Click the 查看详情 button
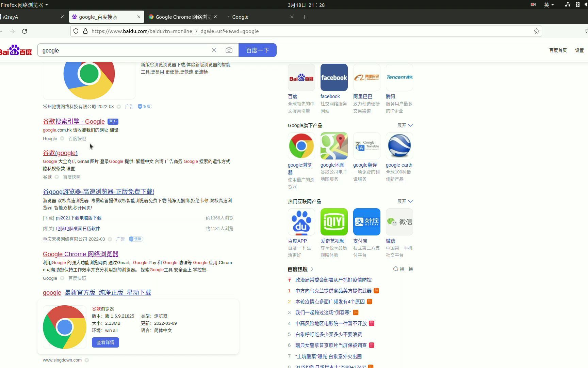588x368 pixels. (105, 342)
